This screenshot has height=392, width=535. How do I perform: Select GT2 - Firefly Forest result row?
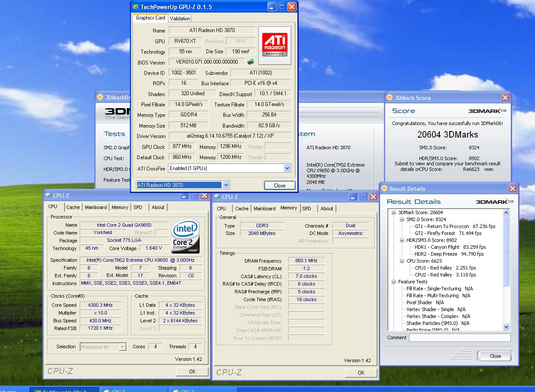pos(448,233)
